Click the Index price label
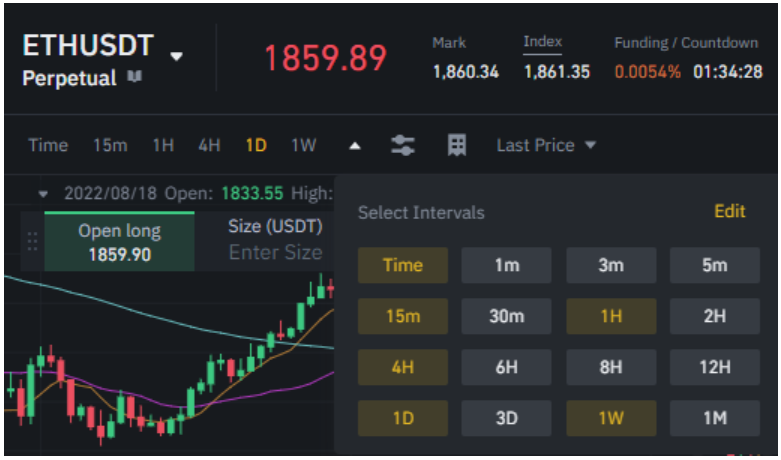Image resolution: width=781 pixels, height=460 pixels. coord(542,42)
